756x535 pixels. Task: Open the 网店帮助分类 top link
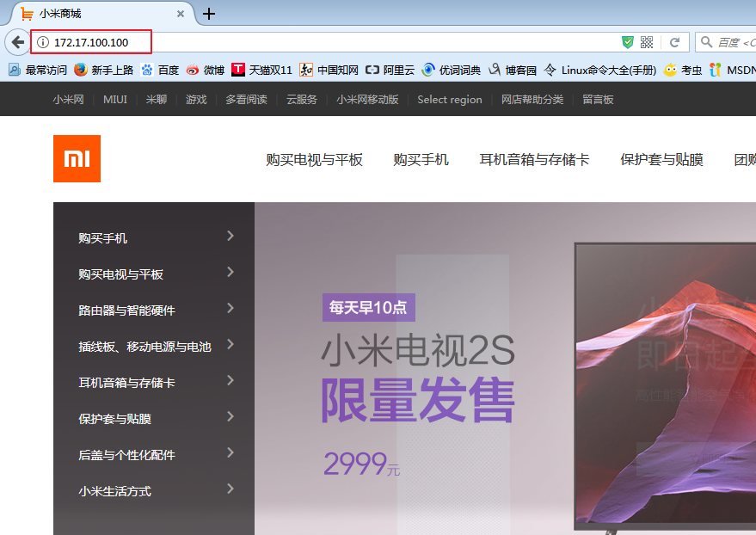point(532,99)
